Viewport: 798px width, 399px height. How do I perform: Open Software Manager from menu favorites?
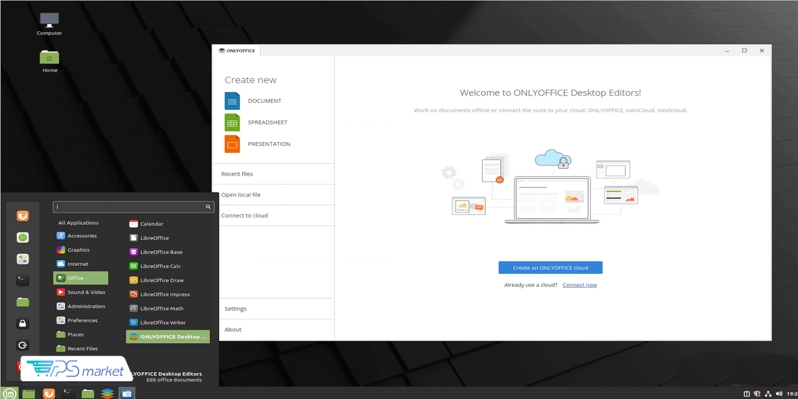[22, 238]
